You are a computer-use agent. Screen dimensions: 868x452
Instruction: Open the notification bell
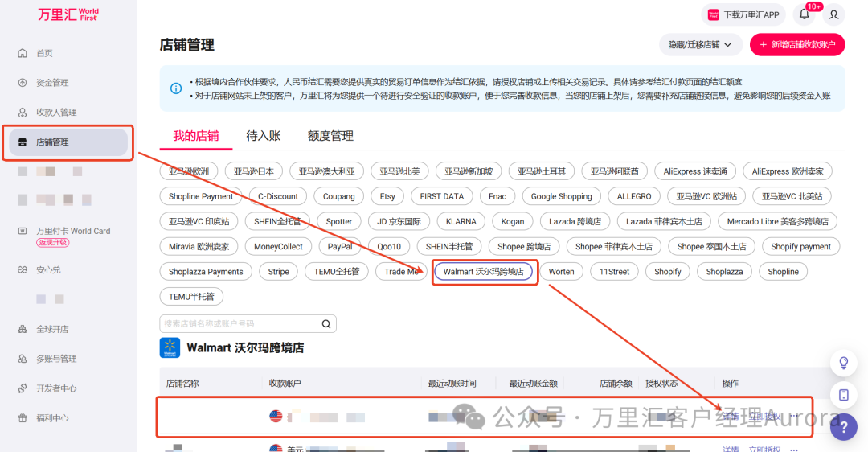point(805,14)
